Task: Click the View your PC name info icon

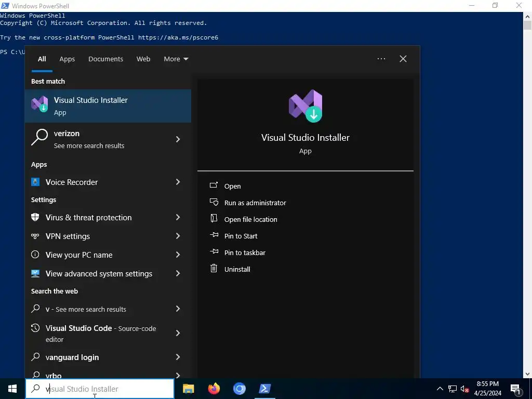Action: [x=35, y=255]
